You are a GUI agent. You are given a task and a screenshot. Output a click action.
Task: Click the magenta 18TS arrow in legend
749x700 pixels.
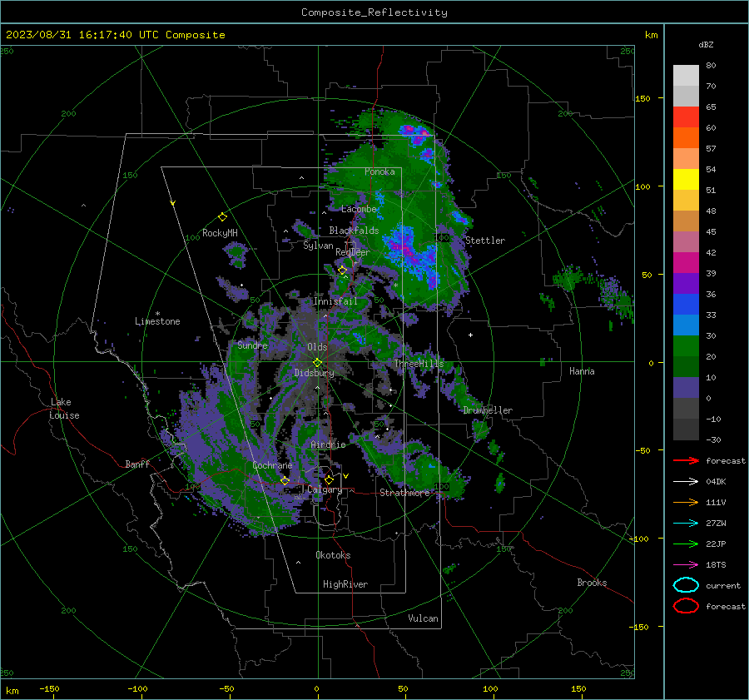[x=686, y=565]
